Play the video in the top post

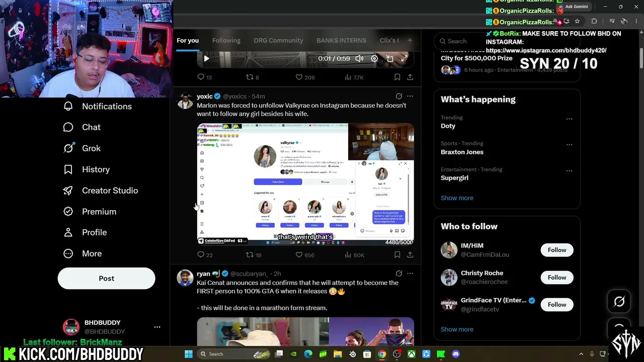[206, 59]
